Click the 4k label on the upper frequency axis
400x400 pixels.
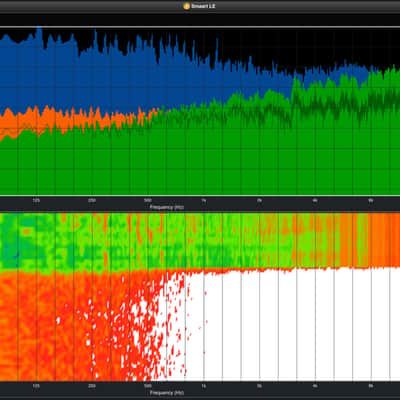[x=315, y=201]
